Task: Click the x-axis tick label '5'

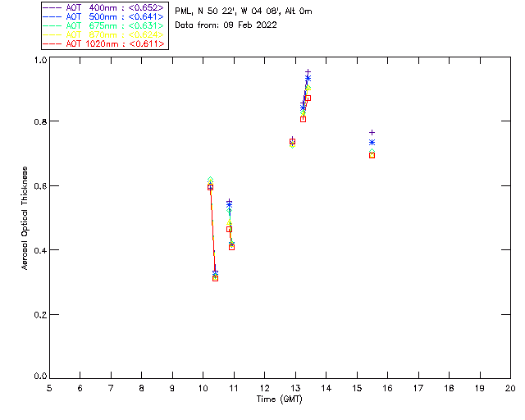Action: (x=49, y=388)
